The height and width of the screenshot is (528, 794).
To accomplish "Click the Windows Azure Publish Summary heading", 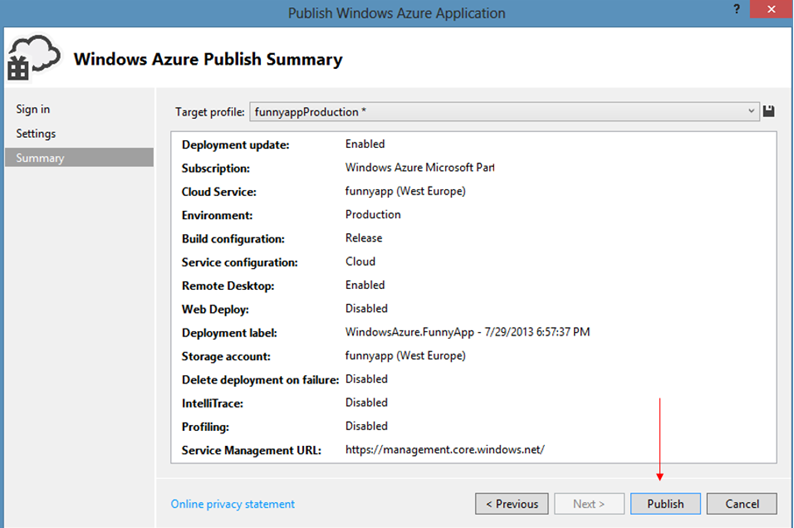I will (208, 59).
